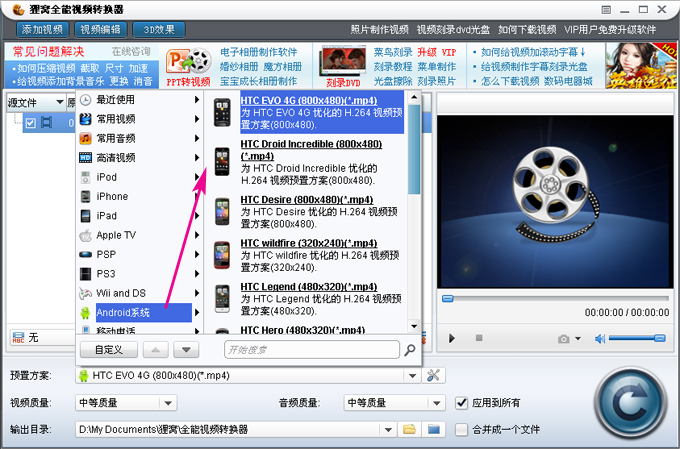Open the 源文件 column dropdown arrow
The image size is (680, 449).
[x=59, y=102]
